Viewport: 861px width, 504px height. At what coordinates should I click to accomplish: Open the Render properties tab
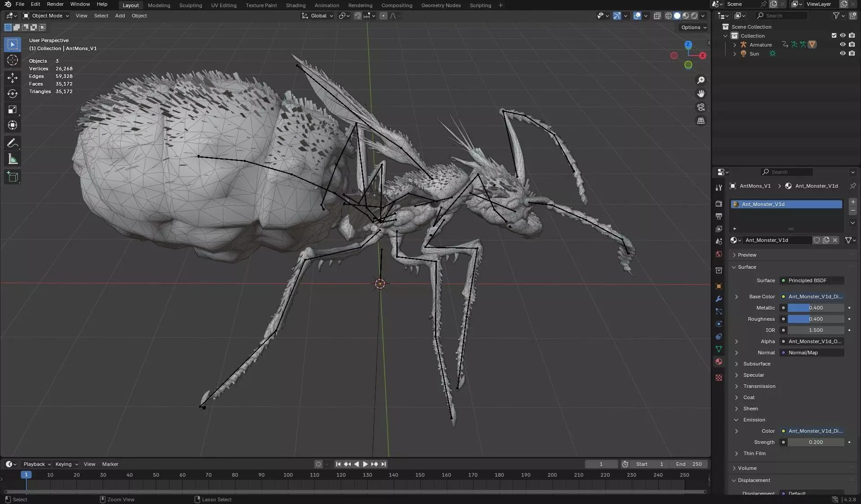pyautogui.click(x=719, y=204)
